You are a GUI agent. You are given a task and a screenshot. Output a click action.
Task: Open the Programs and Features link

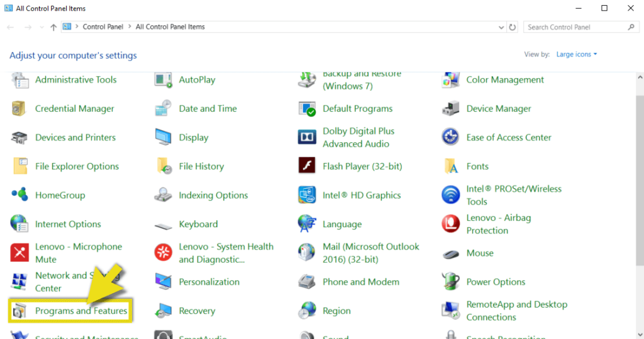pyautogui.click(x=81, y=311)
